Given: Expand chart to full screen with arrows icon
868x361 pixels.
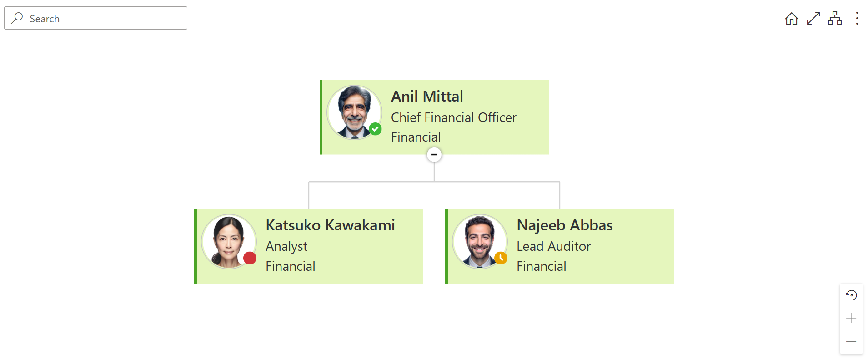Looking at the screenshot, I should pyautogui.click(x=813, y=19).
